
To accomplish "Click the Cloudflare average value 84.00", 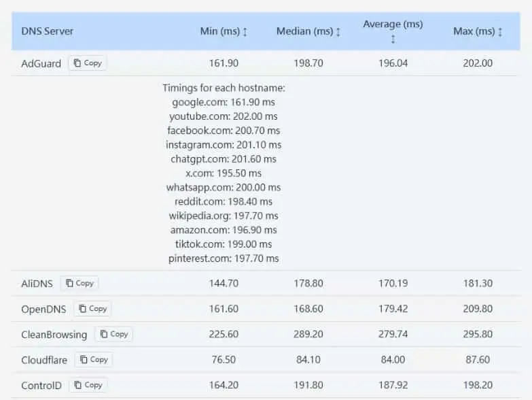I will (393, 360).
